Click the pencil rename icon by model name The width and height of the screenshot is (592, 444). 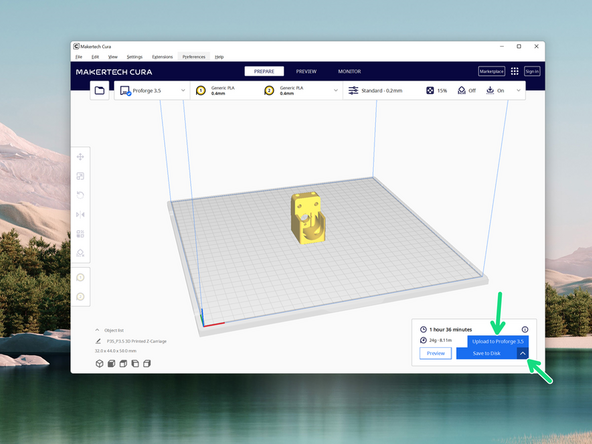[x=98, y=341]
